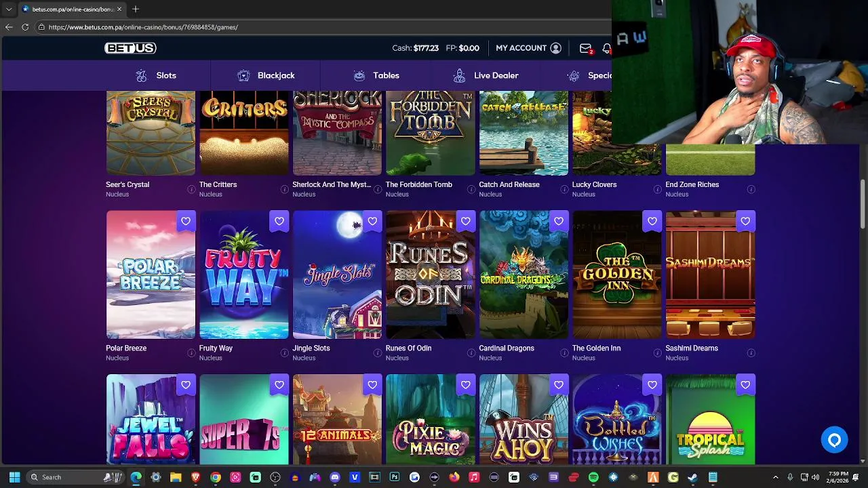Launch the Polar Breeze game thumbnail
Image resolution: width=868 pixels, height=488 pixels.
click(x=151, y=274)
